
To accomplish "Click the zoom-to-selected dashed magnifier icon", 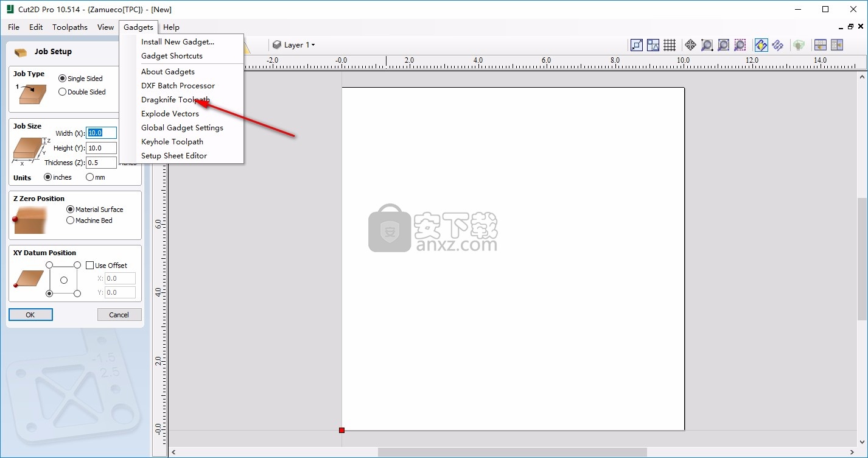I will (x=740, y=45).
